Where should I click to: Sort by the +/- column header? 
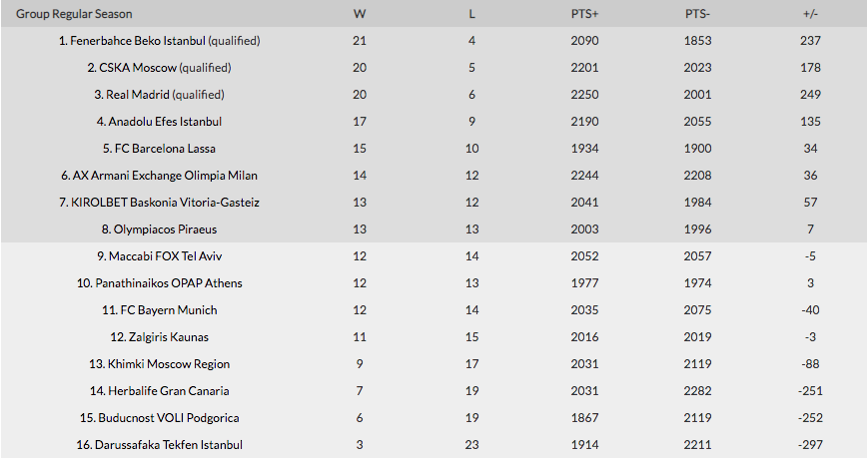(x=810, y=14)
